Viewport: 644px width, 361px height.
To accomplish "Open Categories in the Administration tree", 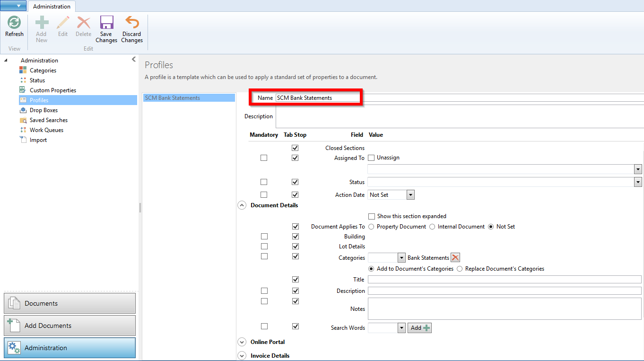I will click(x=43, y=70).
